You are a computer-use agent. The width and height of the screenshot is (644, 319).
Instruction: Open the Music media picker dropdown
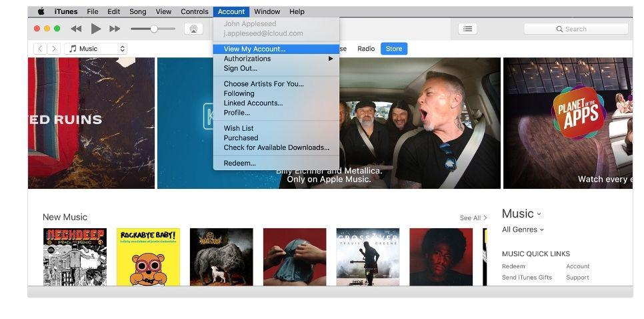coord(96,49)
